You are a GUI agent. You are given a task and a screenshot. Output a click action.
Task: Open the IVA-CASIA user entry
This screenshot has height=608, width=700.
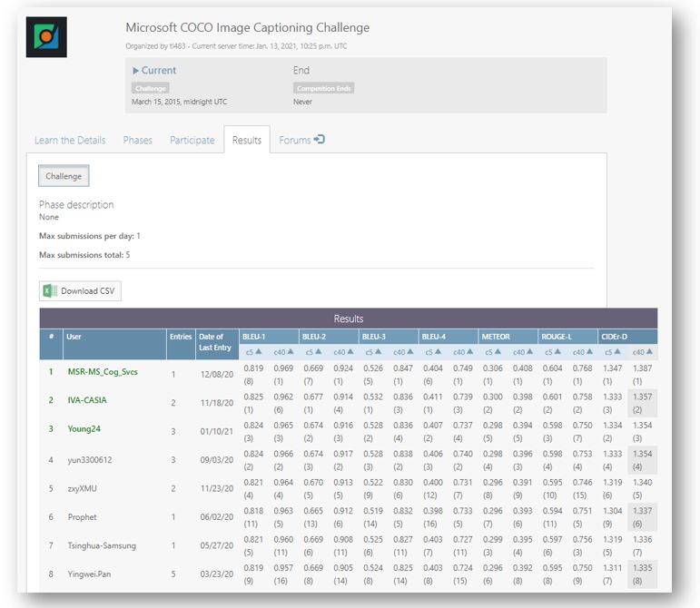click(x=88, y=399)
